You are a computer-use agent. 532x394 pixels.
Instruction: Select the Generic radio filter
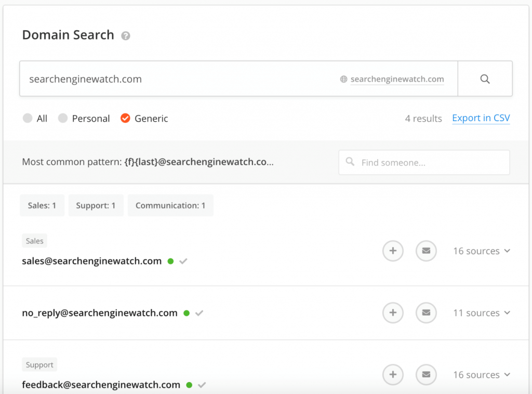click(x=125, y=119)
